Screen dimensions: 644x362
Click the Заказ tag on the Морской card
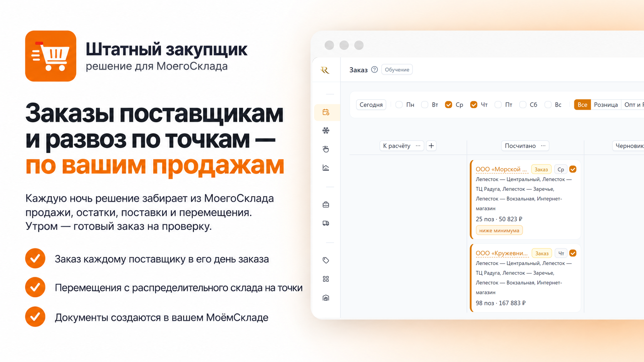pos(541,169)
